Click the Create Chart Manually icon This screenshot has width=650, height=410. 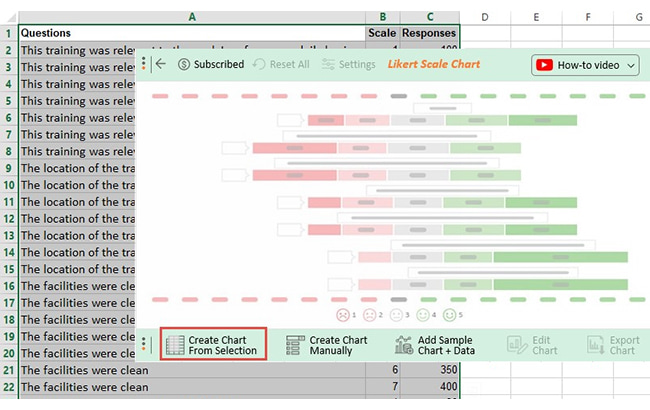click(x=295, y=345)
